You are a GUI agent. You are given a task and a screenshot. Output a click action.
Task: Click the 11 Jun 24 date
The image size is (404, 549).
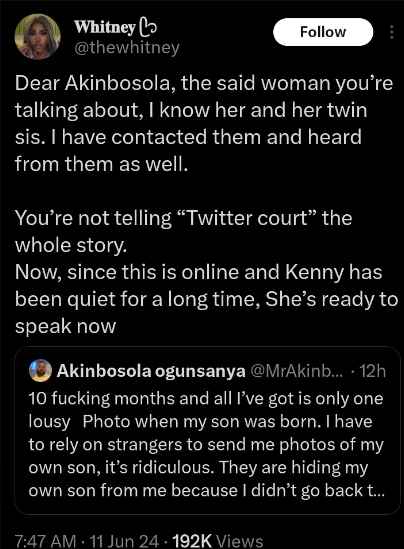124,541
